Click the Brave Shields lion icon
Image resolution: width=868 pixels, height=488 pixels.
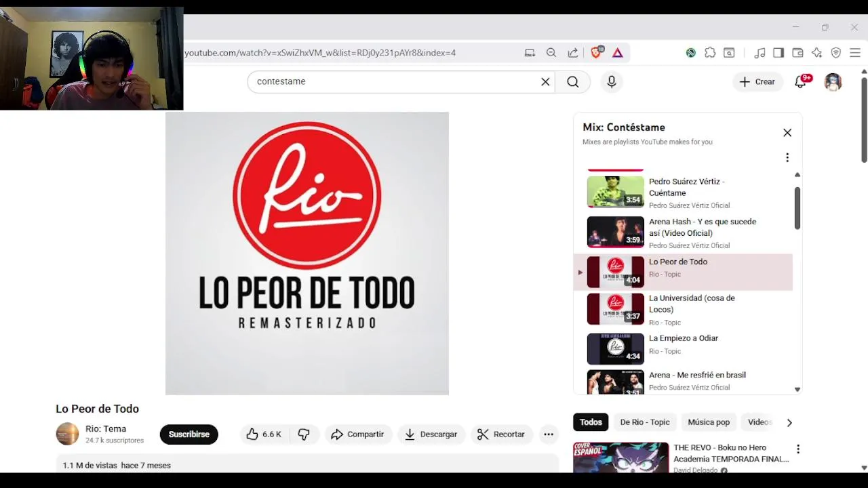click(596, 53)
